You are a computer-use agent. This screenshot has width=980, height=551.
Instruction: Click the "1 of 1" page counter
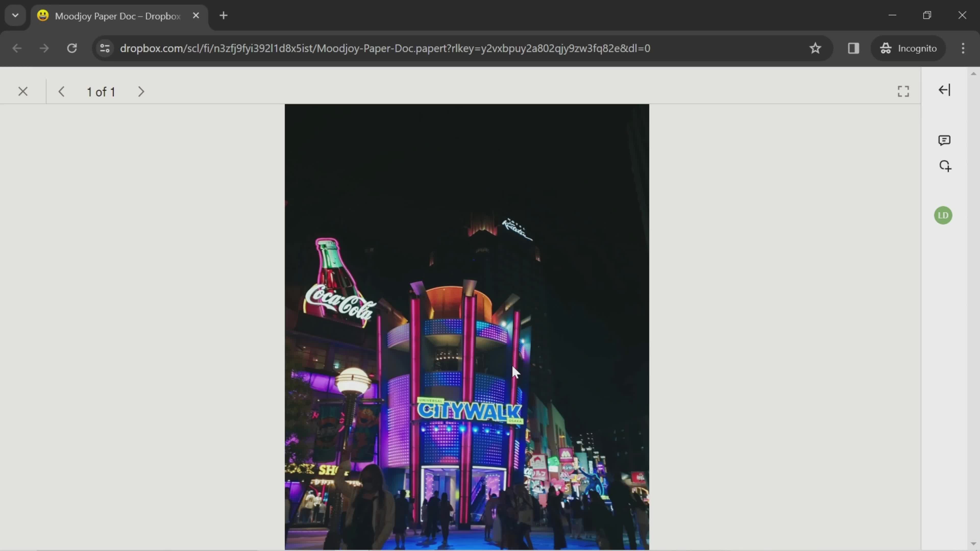pos(101,92)
